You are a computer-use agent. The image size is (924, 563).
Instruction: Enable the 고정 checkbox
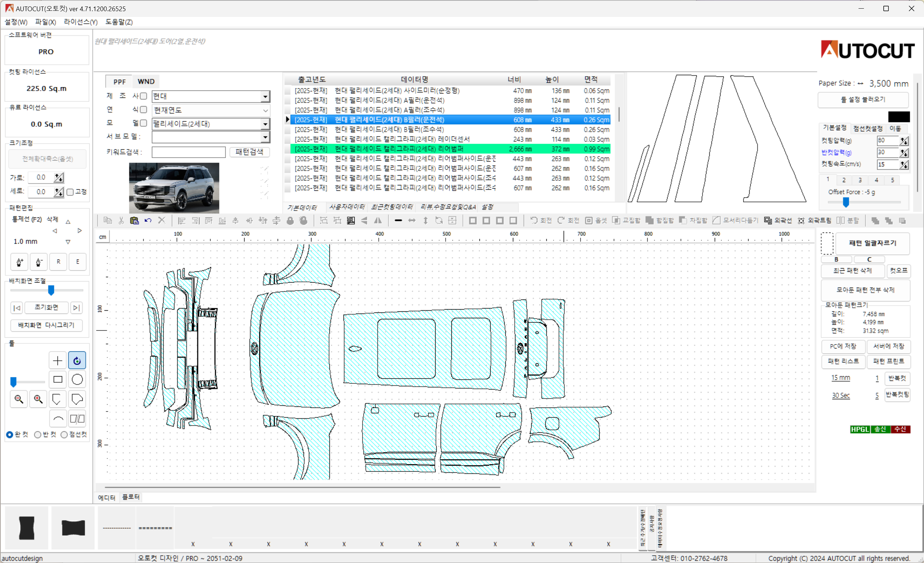point(70,192)
